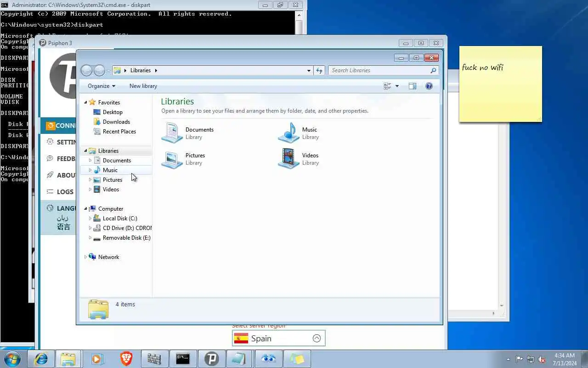The image size is (588, 368).
Task: Expand the Pictures node in navigation tree
Action: (90, 180)
